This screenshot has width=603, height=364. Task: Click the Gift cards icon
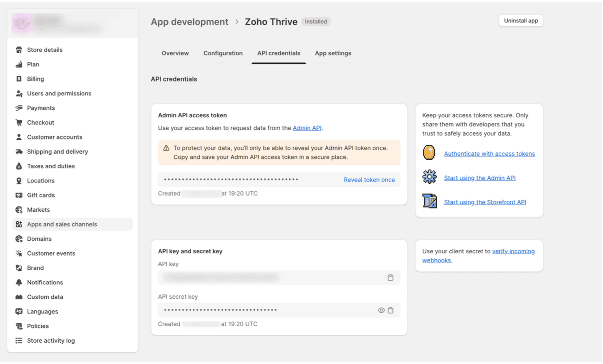click(19, 195)
